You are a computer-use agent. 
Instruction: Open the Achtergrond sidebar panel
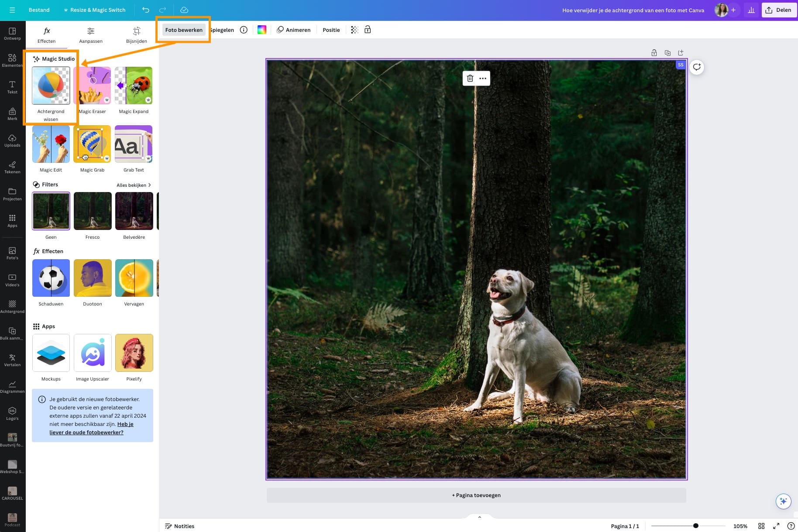tap(12, 307)
